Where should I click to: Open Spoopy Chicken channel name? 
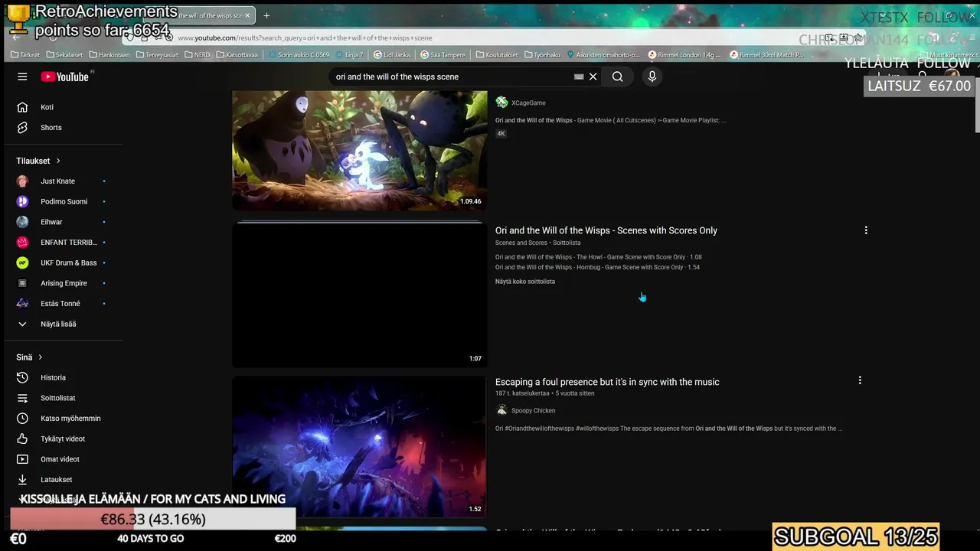(533, 411)
